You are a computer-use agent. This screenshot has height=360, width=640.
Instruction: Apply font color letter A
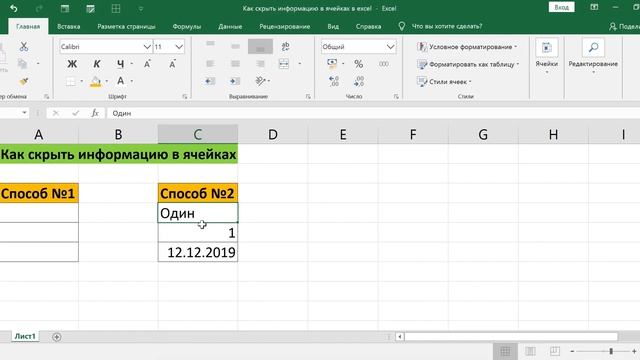(120, 81)
